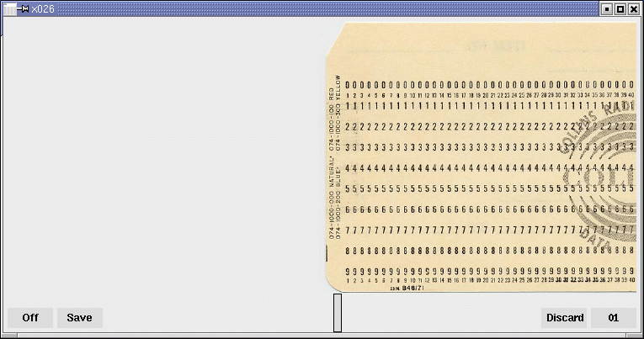Click first 9 in the card's bottom row
Image resolution: width=644 pixels, height=339 pixels.
coord(349,271)
